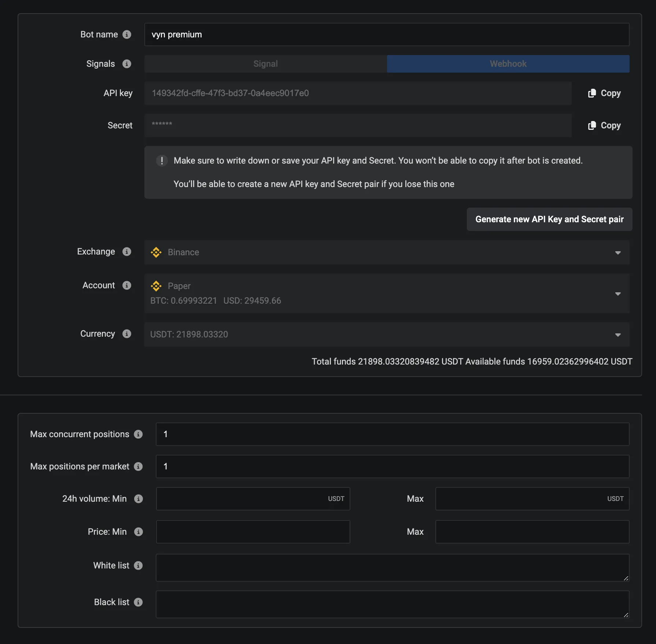Show the Black list info tooltip

coord(138,602)
